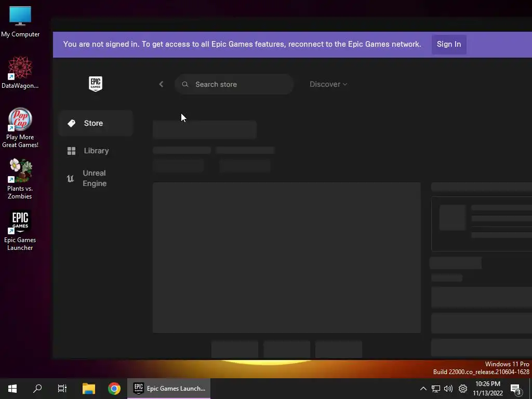Go back with the left arrow

click(x=161, y=84)
